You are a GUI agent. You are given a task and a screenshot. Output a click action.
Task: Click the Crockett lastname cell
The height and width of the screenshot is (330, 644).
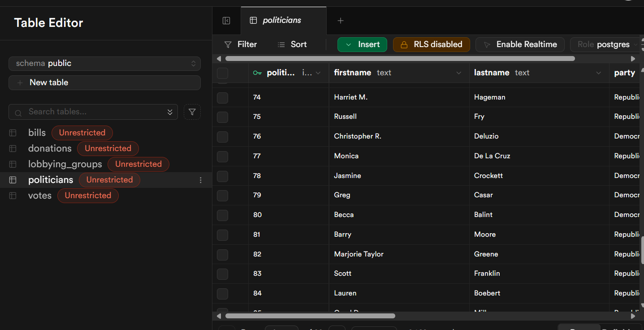[539, 176]
